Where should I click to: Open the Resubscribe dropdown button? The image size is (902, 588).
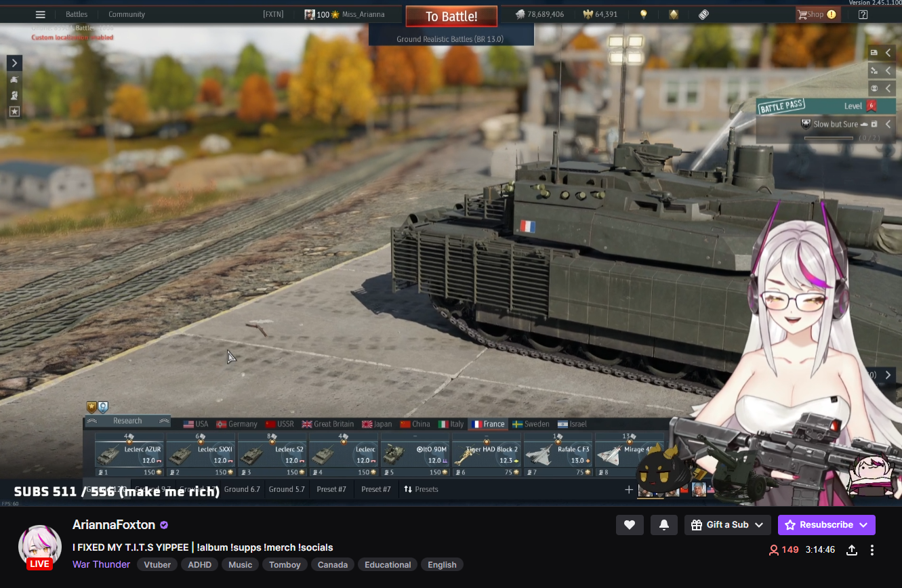[x=827, y=525]
